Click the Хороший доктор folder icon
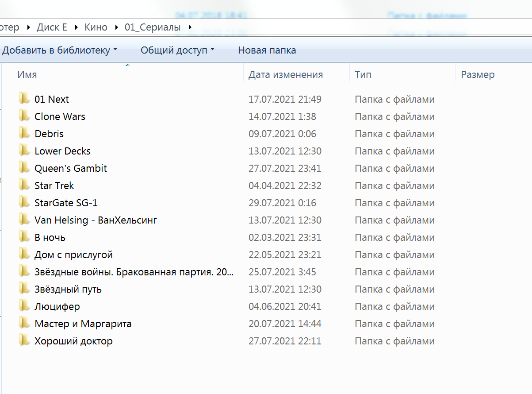 pyautogui.click(x=24, y=341)
